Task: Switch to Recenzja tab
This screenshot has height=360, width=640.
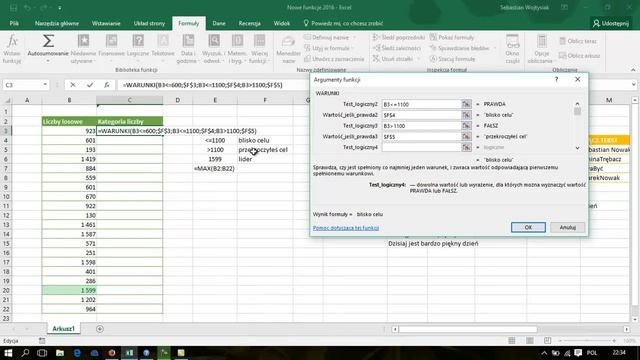Action: tap(249, 24)
